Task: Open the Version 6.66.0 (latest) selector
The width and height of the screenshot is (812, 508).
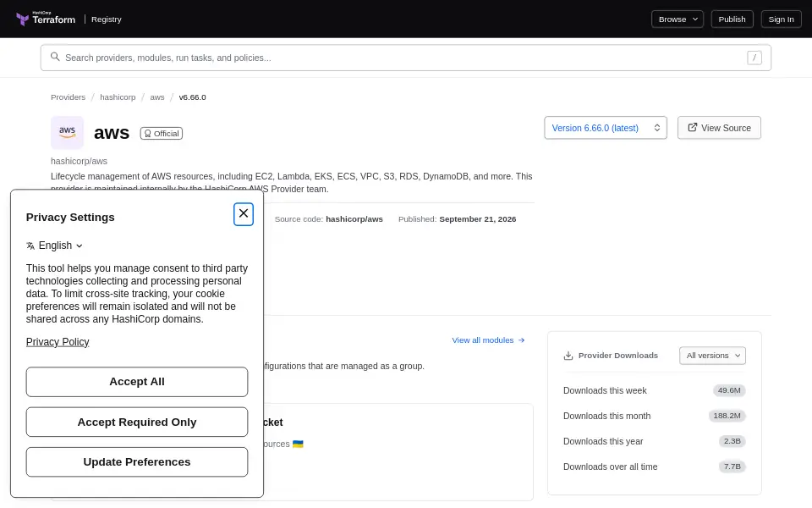Action: pos(606,128)
